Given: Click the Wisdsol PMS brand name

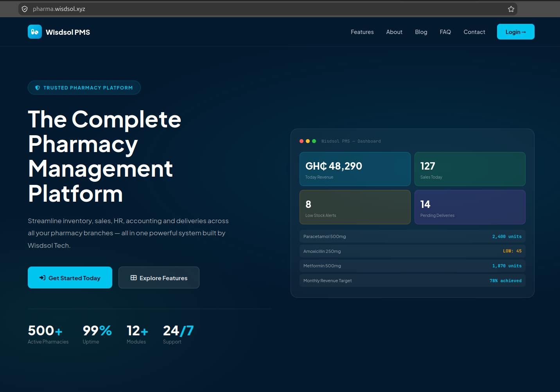Looking at the screenshot, I should 68,32.
